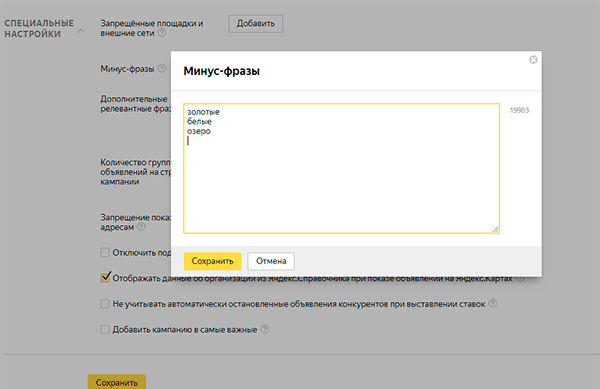Cancel the dialog with Отмена
The image size is (600, 389).
(271, 261)
